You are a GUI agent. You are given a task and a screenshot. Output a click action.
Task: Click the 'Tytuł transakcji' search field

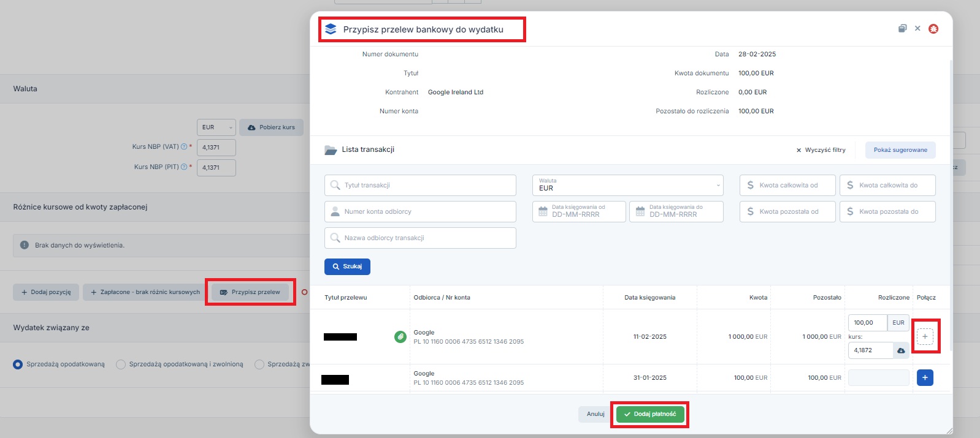[420, 185]
